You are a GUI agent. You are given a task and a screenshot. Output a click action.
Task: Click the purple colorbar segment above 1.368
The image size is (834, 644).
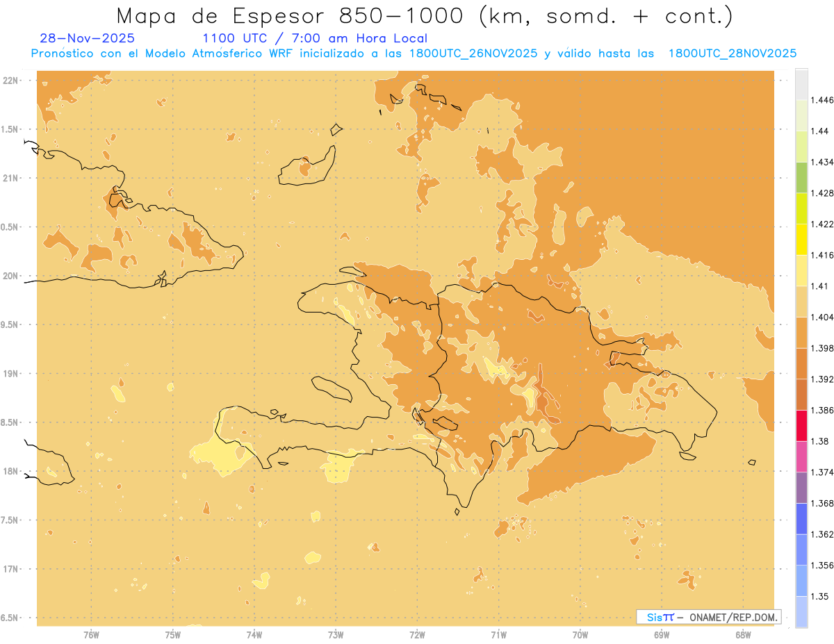[x=801, y=488]
